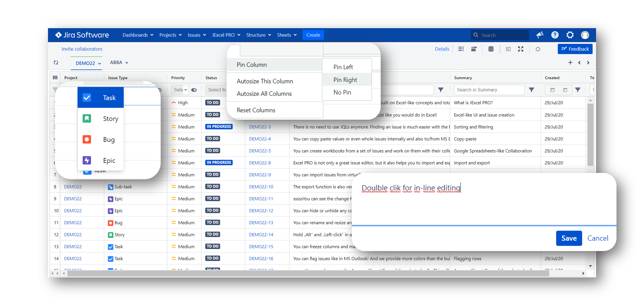
Task: Enter fullscreen with the expand arrows icon
Action: pos(521,49)
